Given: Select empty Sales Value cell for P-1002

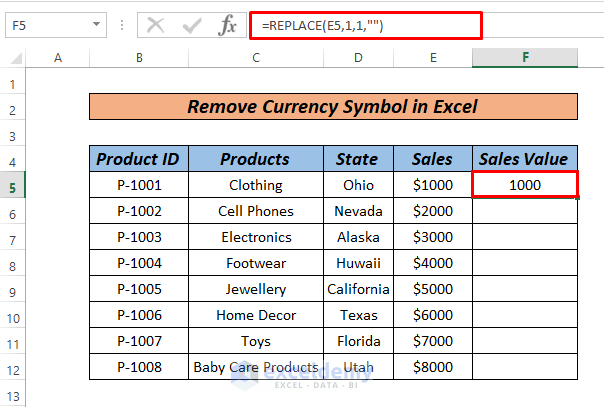Looking at the screenshot, I should point(525,211).
